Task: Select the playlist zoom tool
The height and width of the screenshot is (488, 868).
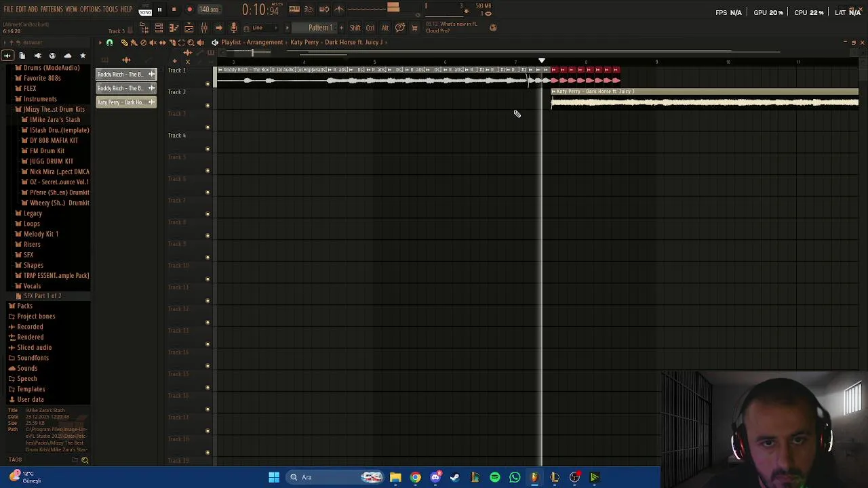Action: click(191, 43)
